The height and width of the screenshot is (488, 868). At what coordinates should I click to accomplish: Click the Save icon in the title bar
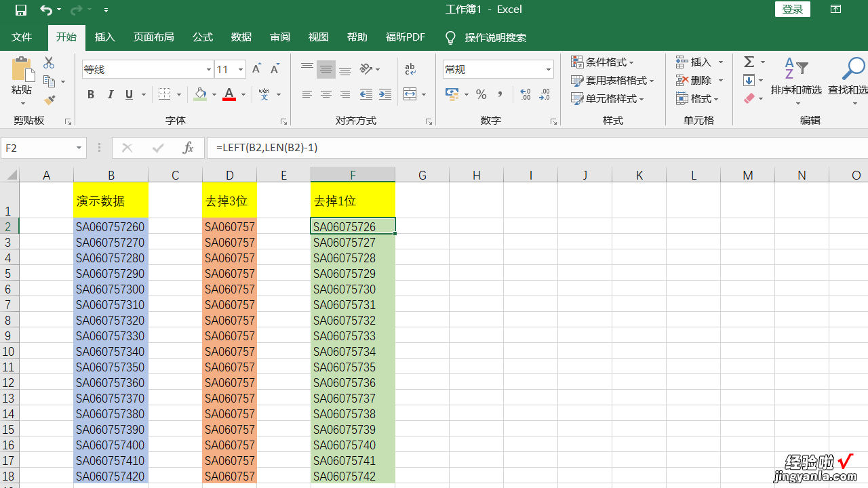click(x=21, y=9)
